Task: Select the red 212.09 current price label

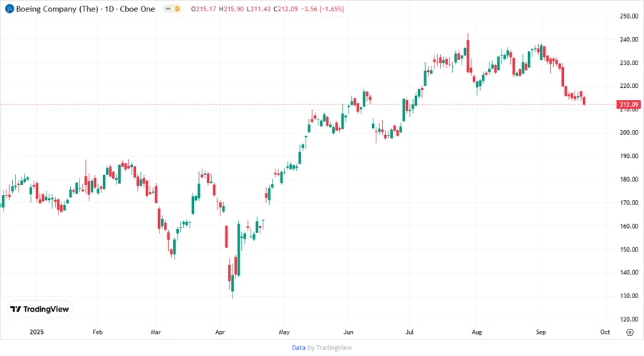Action: point(628,104)
